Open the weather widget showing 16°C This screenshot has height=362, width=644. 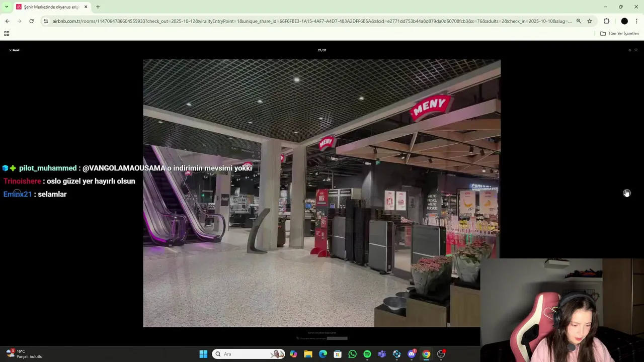(24, 354)
